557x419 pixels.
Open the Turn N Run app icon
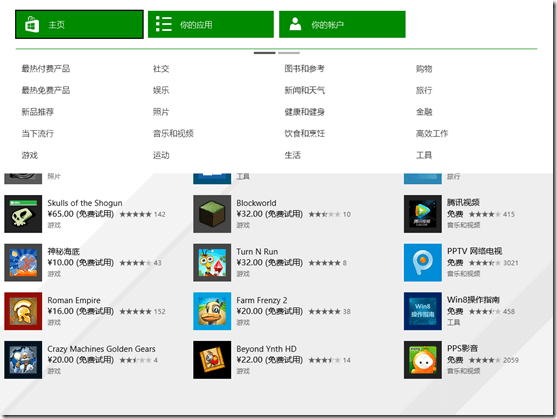click(212, 262)
